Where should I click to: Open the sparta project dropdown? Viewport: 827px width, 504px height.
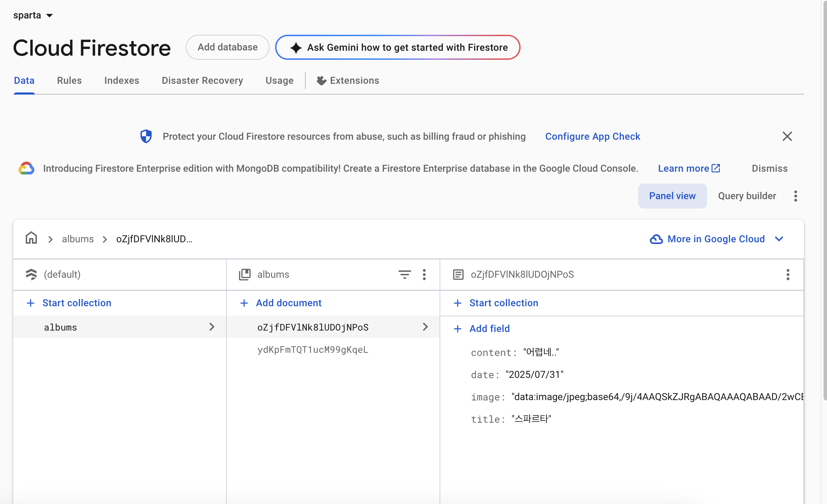click(x=33, y=15)
